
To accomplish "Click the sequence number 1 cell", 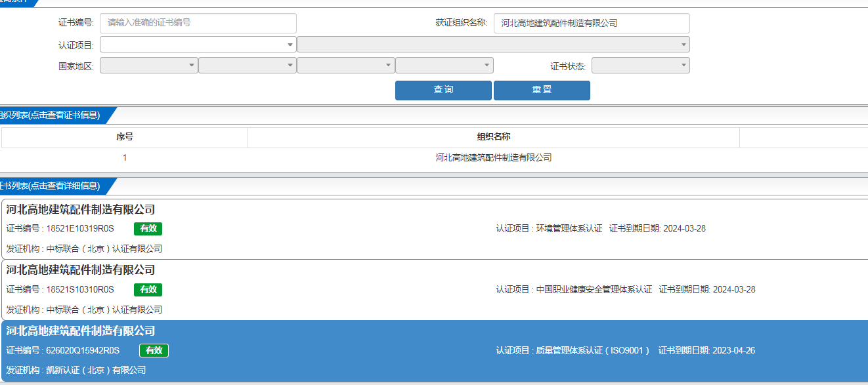I will click(x=125, y=158).
